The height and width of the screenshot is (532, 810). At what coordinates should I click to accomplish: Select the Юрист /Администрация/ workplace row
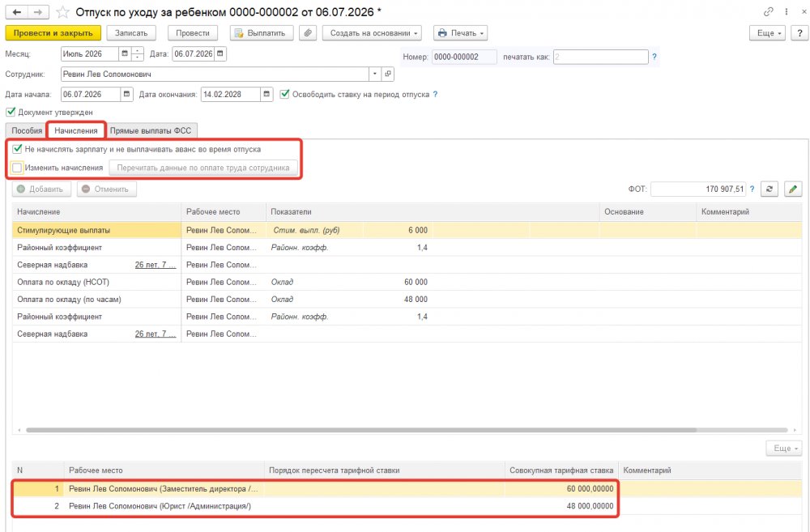[407, 506]
